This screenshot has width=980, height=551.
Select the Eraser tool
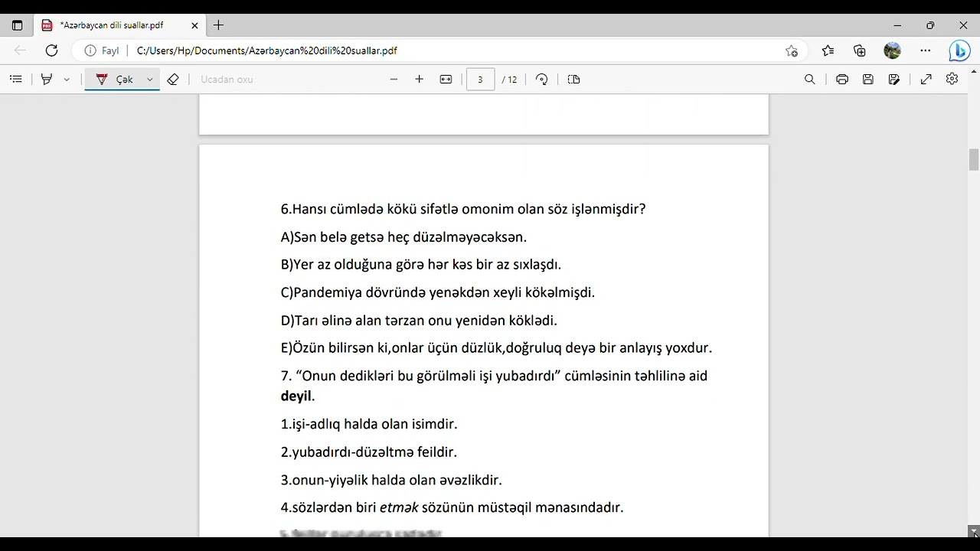coord(173,79)
